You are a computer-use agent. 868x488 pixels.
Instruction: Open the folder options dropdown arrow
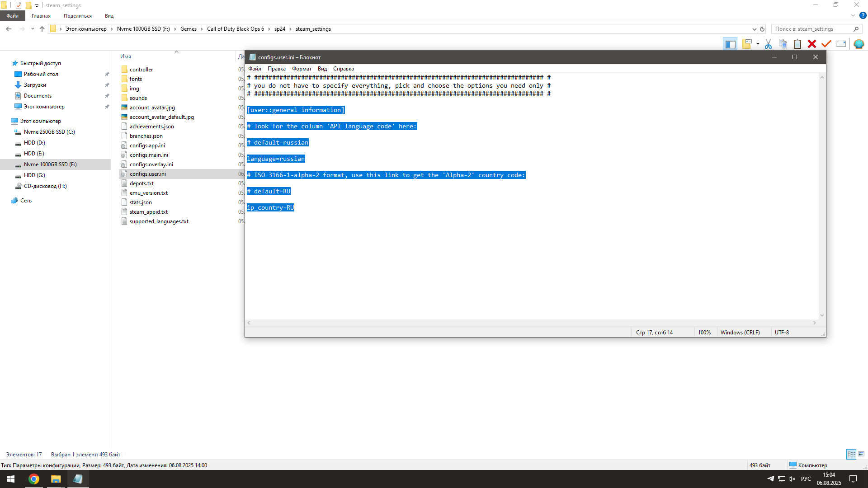coord(758,44)
